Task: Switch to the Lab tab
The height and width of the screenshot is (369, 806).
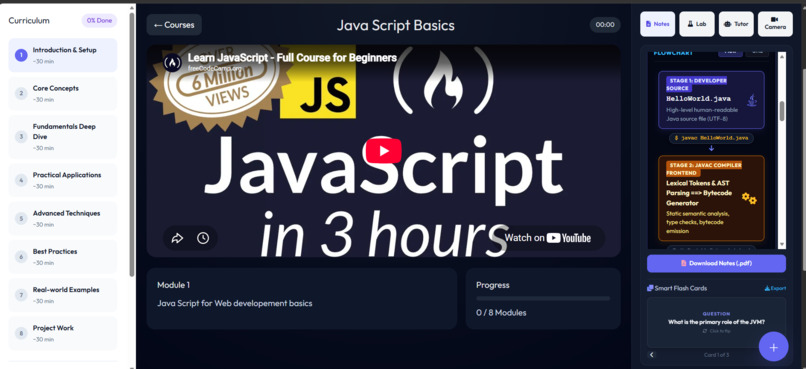Action: click(x=697, y=24)
